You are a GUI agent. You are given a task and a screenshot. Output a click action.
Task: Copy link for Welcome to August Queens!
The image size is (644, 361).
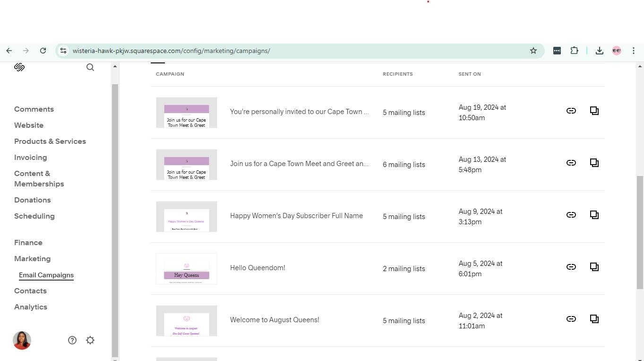tap(571, 319)
